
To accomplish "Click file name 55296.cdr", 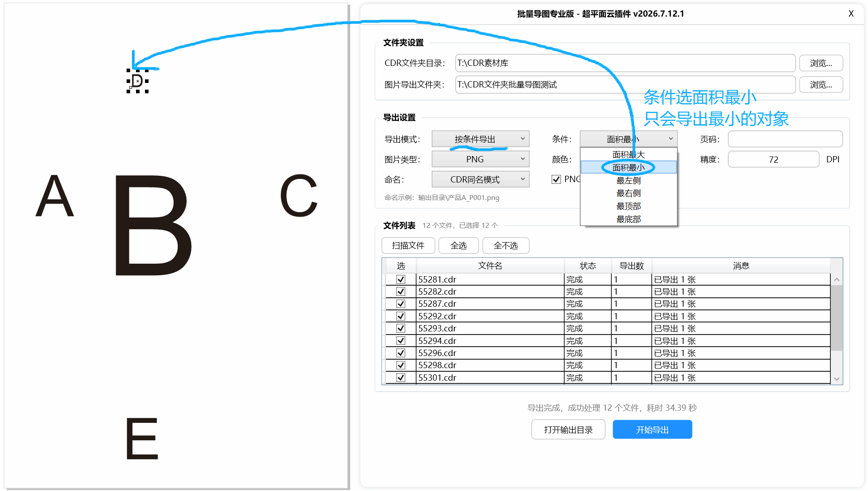I will point(437,353).
